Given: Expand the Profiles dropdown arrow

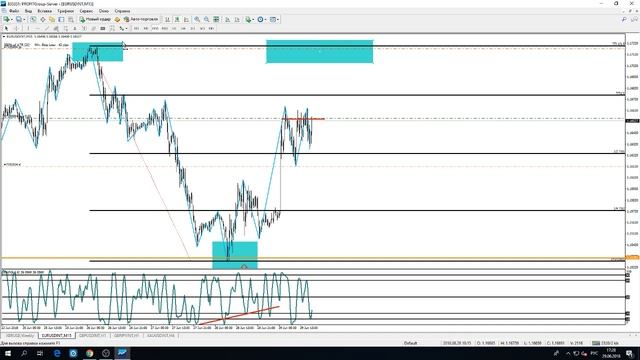Looking at the screenshot, I should [x=24, y=19].
